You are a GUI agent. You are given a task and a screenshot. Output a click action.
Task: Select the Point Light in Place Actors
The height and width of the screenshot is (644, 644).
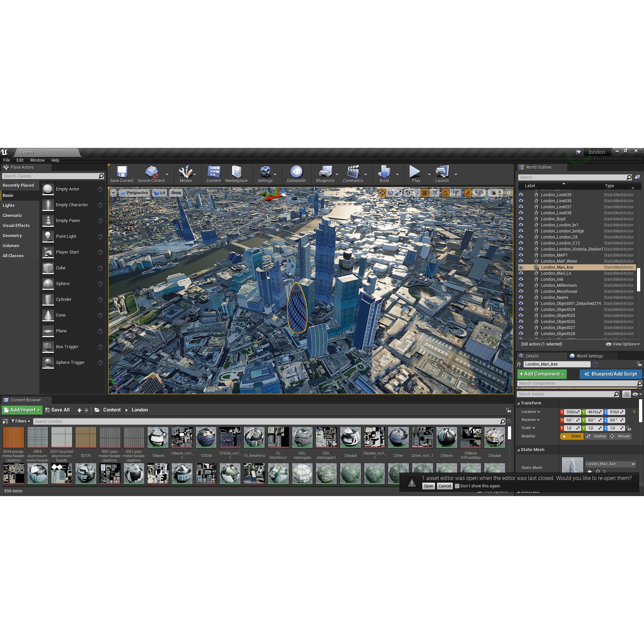click(x=66, y=236)
